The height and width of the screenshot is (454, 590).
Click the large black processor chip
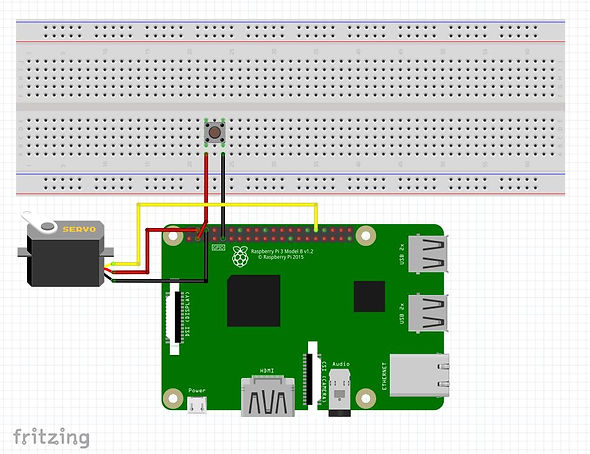(x=254, y=301)
